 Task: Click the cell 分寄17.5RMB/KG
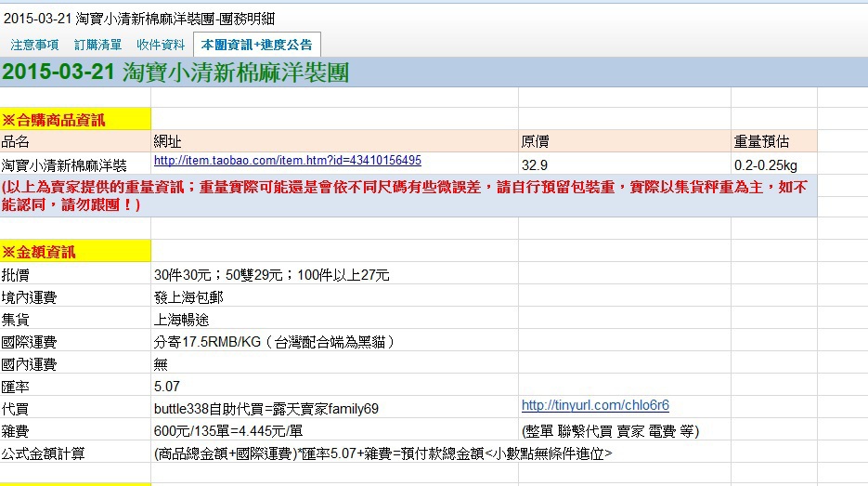click(x=334, y=341)
